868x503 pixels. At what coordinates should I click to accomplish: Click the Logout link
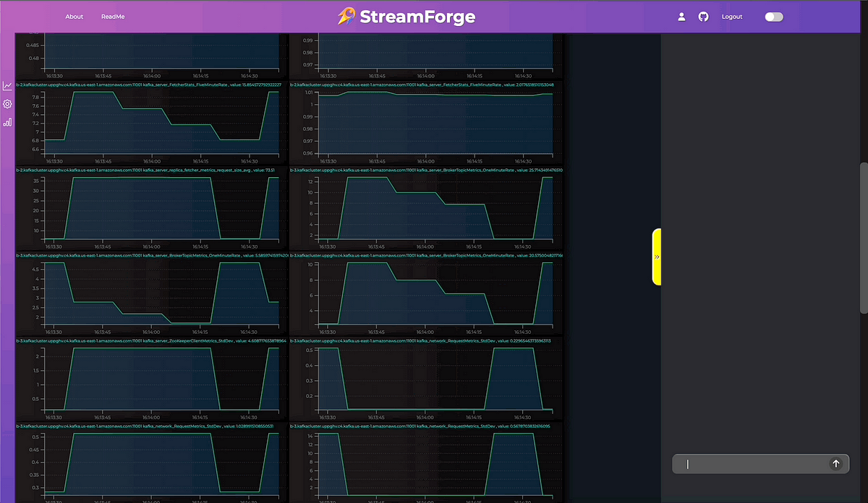click(732, 17)
